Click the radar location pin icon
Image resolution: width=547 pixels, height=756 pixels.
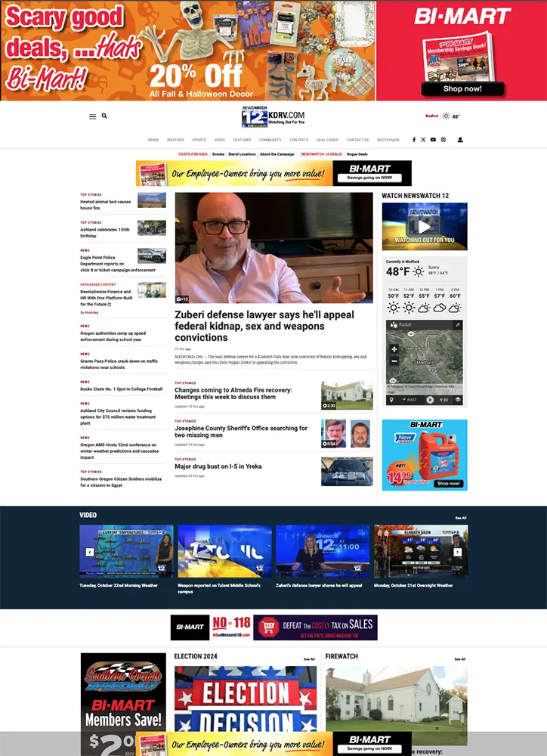(391, 400)
